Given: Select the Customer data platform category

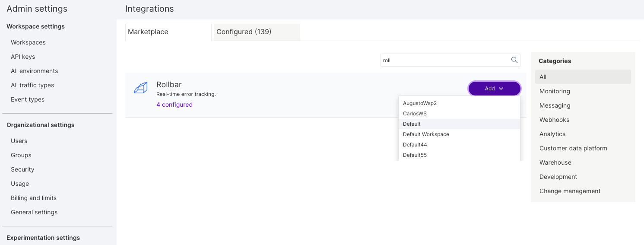Looking at the screenshot, I should (x=573, y=148).
